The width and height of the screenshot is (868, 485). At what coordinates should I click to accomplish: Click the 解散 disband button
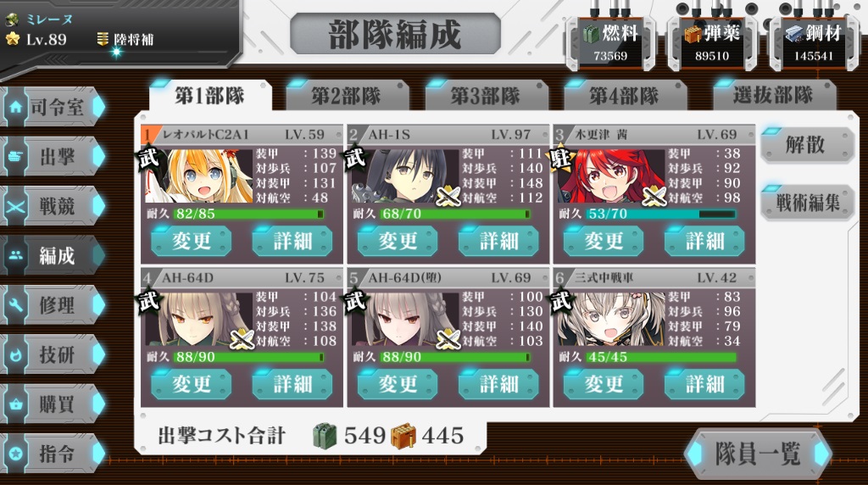[807, 145]
